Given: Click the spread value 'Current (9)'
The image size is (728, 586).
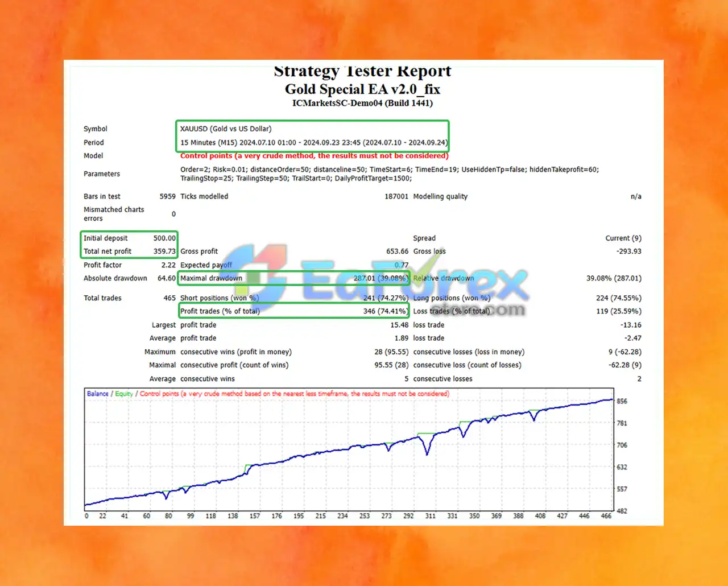Looking at the screenshot, I should click(x=623, y=238).
